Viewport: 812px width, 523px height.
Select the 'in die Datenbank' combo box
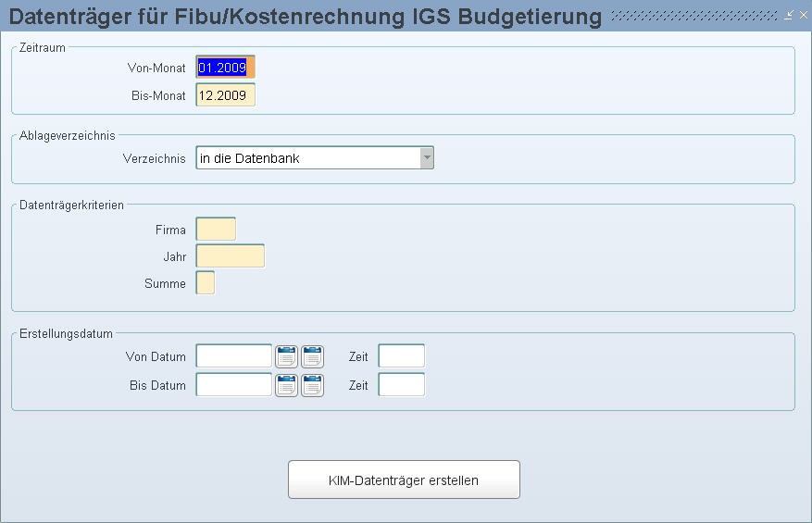307,158
